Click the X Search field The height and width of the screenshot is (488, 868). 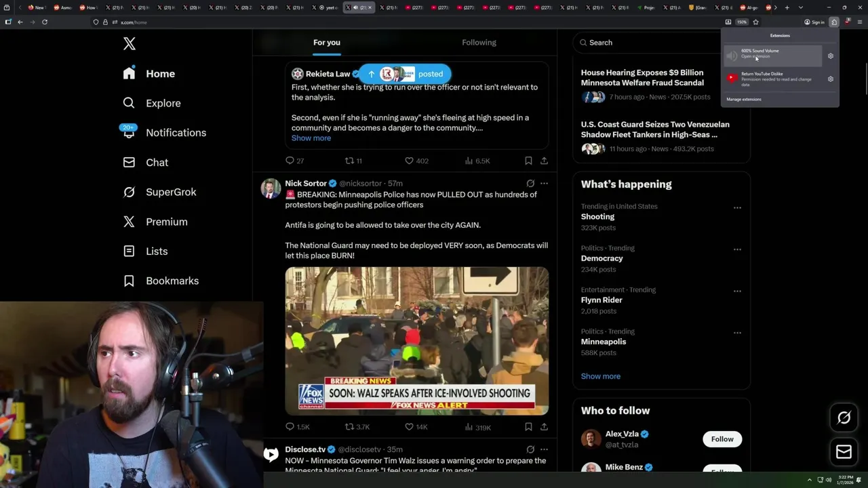(x=661, y=42)
